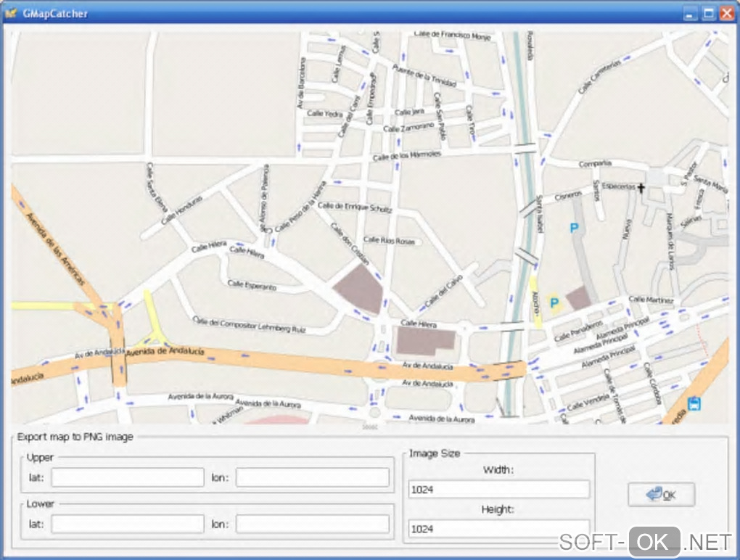Click Calle del Compositor Lehmberg Ruiz label
Viewport: 740px width, 560px height.
(249, 325)
